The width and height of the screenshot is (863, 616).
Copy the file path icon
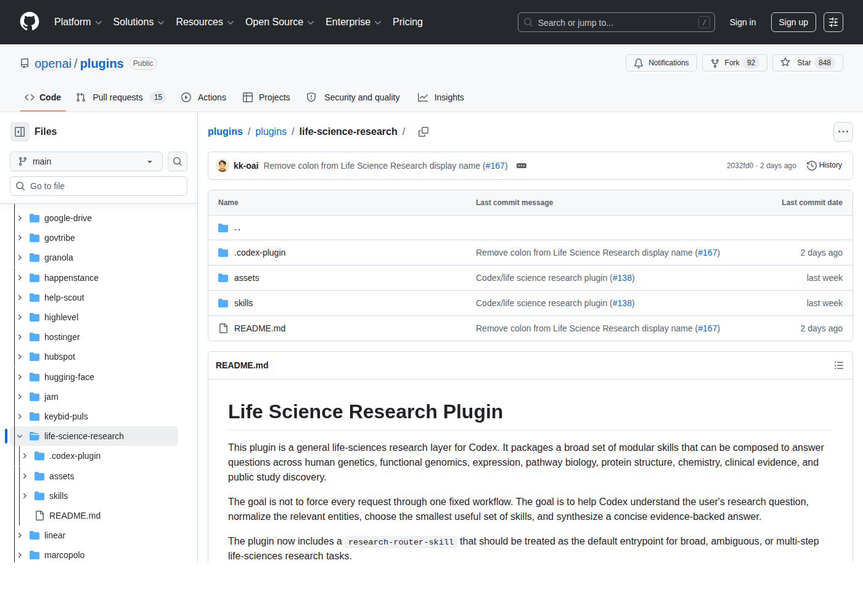click(x=423, y=132)
